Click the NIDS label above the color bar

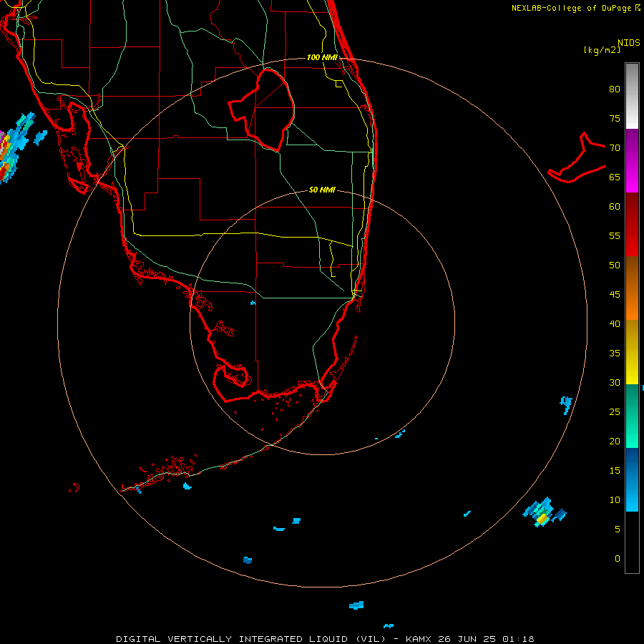(628, 42)
